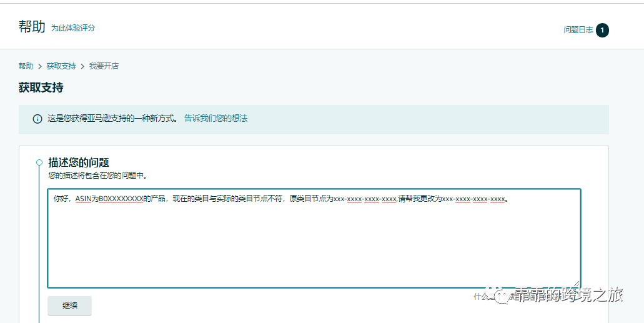The width and height of the screenshot is (644, 323).
Task: Select the 我要开店 breadcrumb text
Action: [x=104, y=66]
